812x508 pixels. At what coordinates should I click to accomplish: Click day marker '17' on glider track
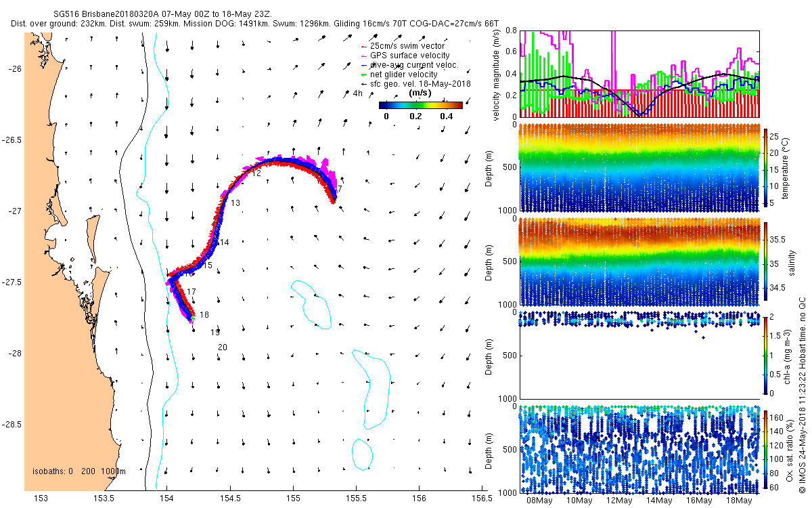click(191, 292)
